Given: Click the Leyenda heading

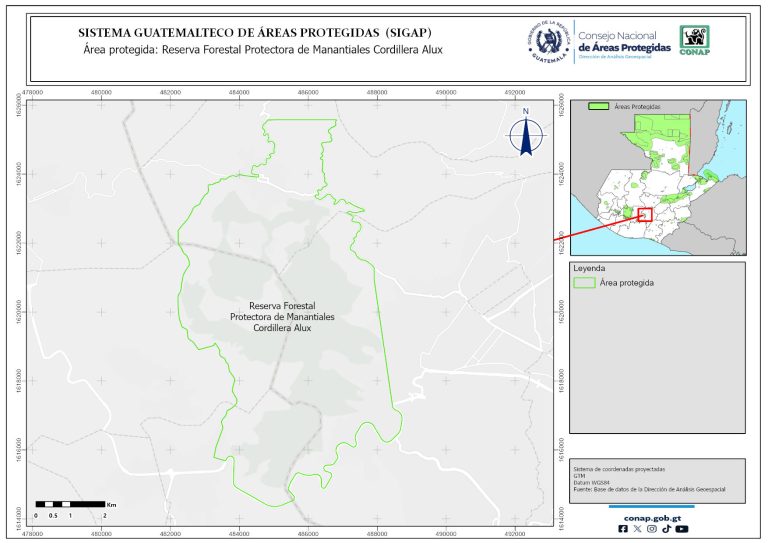Looking at the screenshot, I should pyautogui.click(x=590, y=268).
